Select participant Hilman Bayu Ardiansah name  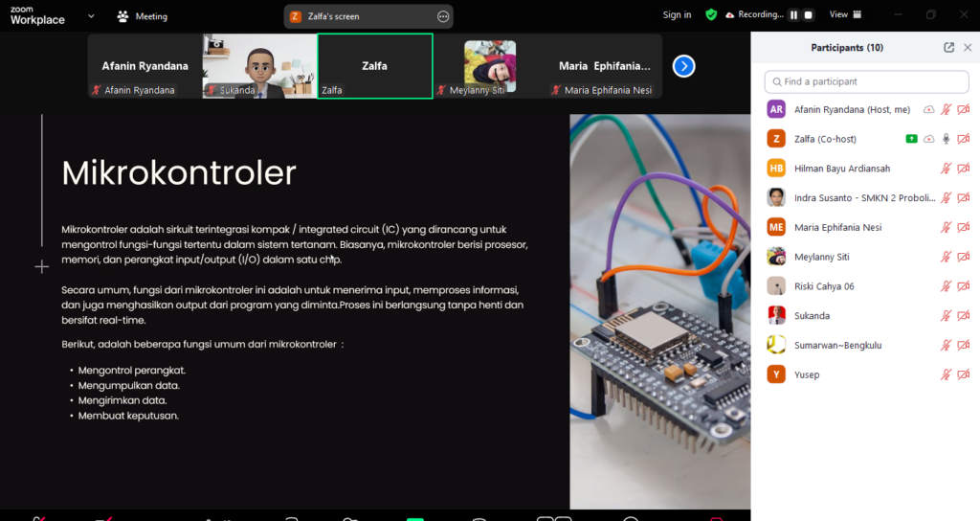pyautogui.click(x=842, y=169)
